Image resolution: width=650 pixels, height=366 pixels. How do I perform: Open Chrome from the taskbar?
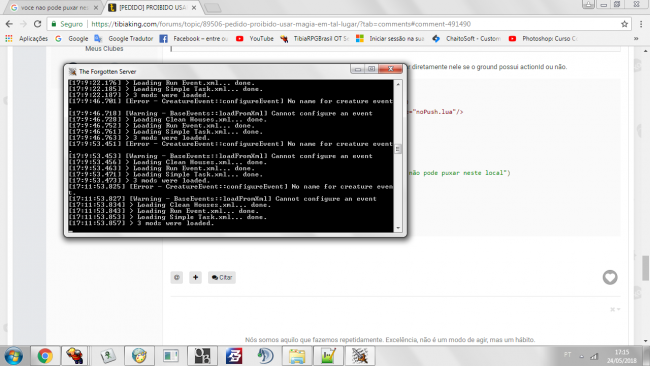pyautogui.click(x=45, y=356)
